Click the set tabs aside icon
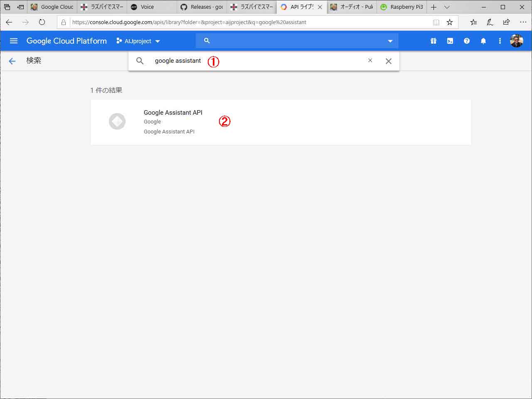The width and height of the screenshot is (532, 399). point(20,7)
